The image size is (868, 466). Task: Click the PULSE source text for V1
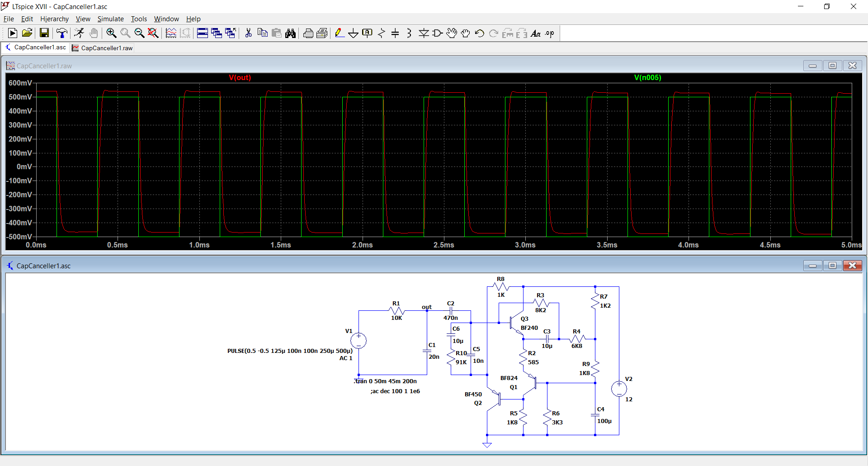pos(290,351)
